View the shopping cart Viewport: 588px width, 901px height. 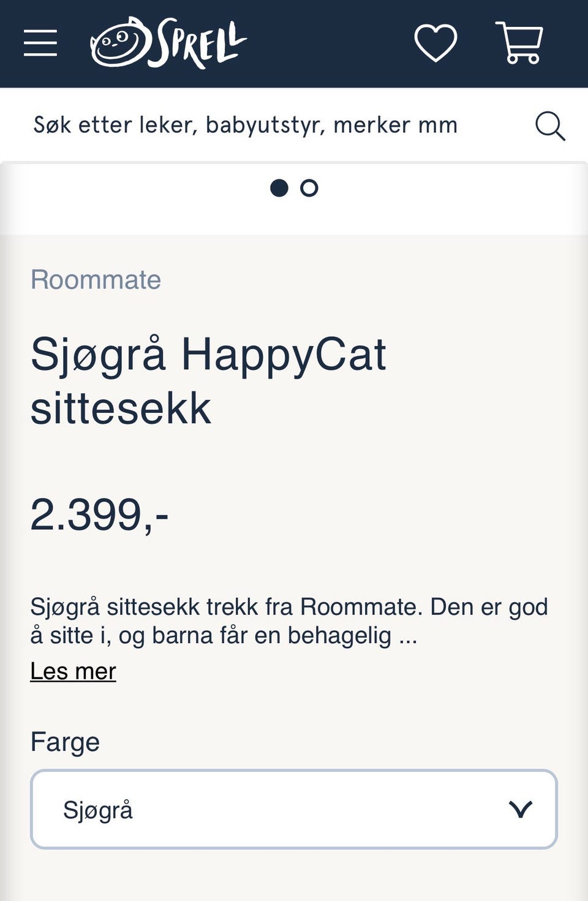click(519, 43)
